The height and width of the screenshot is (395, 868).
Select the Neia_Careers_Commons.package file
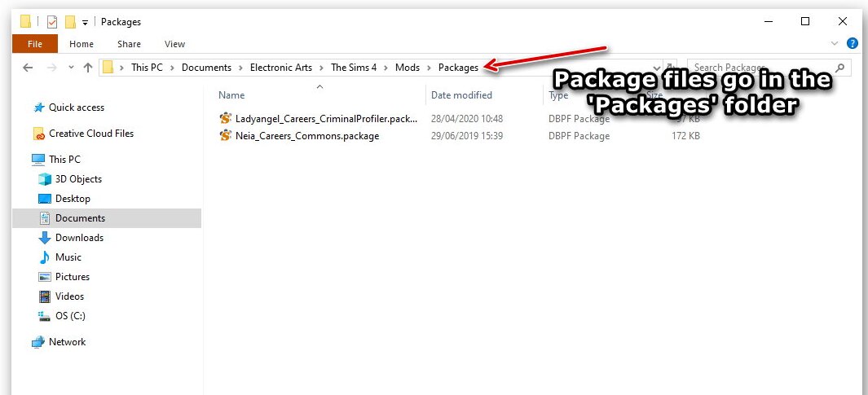[306, 136]
